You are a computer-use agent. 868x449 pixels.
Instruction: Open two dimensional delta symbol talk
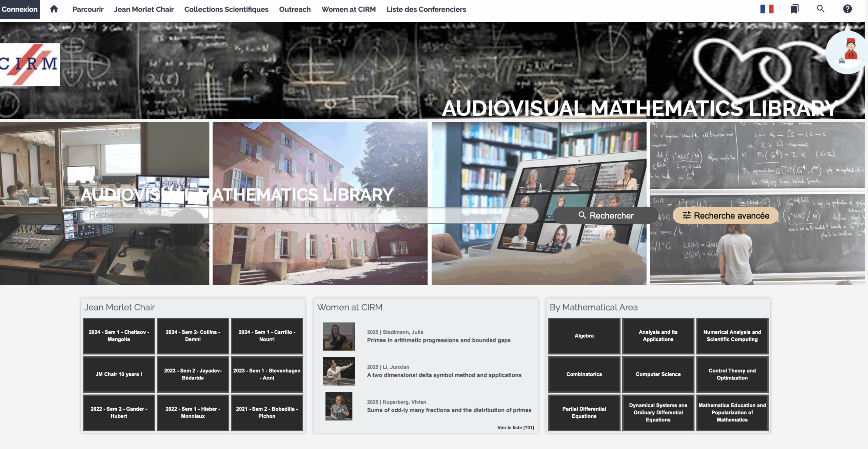click(444, 375)
